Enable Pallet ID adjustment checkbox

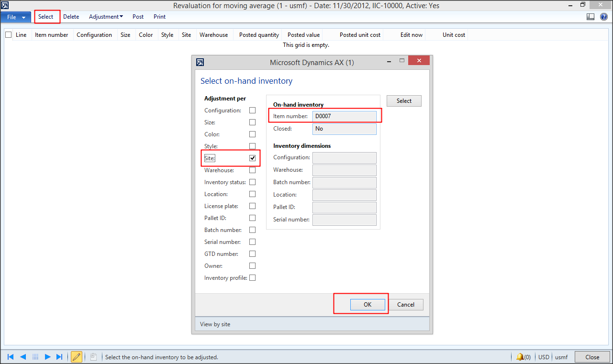tap(252, 218)
